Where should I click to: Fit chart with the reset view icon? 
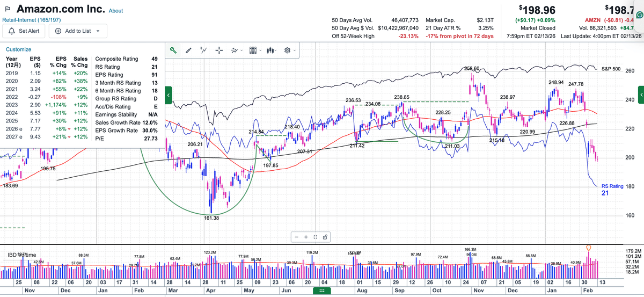tap(316, 237)
